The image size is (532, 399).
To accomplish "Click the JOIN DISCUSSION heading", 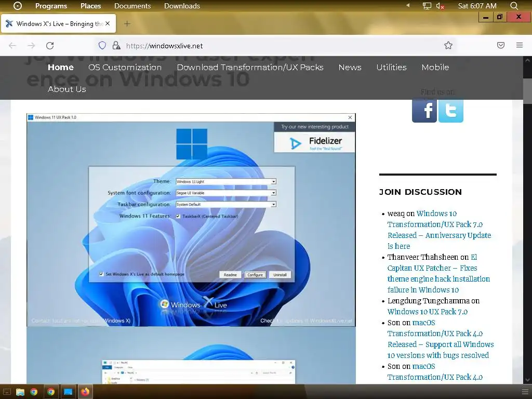I will point(420,192).
